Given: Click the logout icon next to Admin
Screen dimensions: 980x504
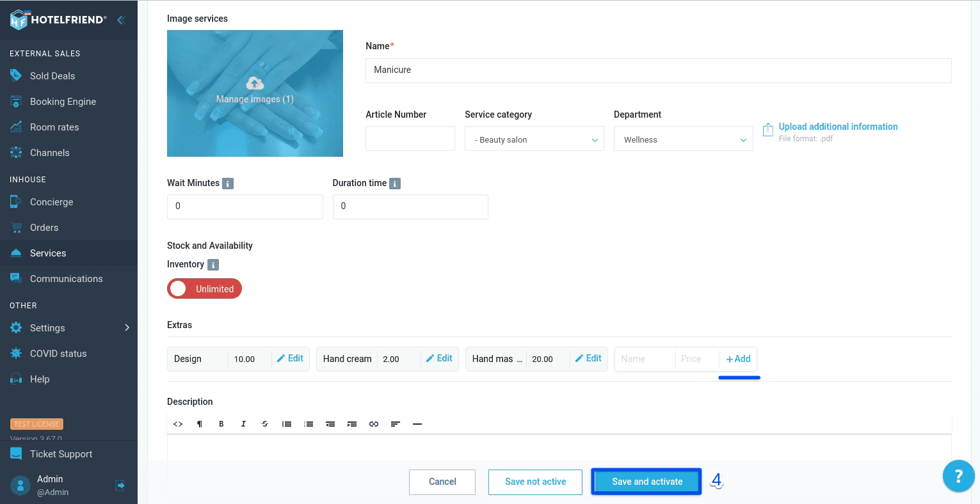Looking at the screenshot, I should [120, 485].
